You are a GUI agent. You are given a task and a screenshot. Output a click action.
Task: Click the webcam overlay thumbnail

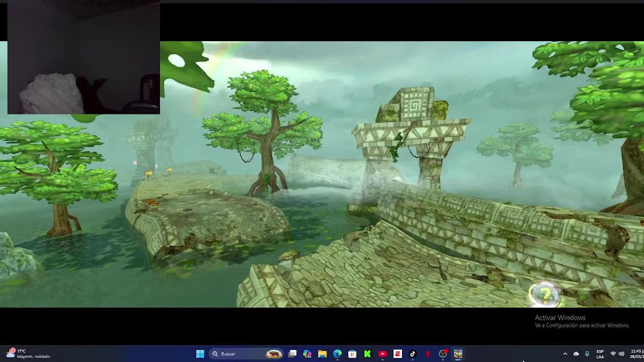(x=84, y=58)
